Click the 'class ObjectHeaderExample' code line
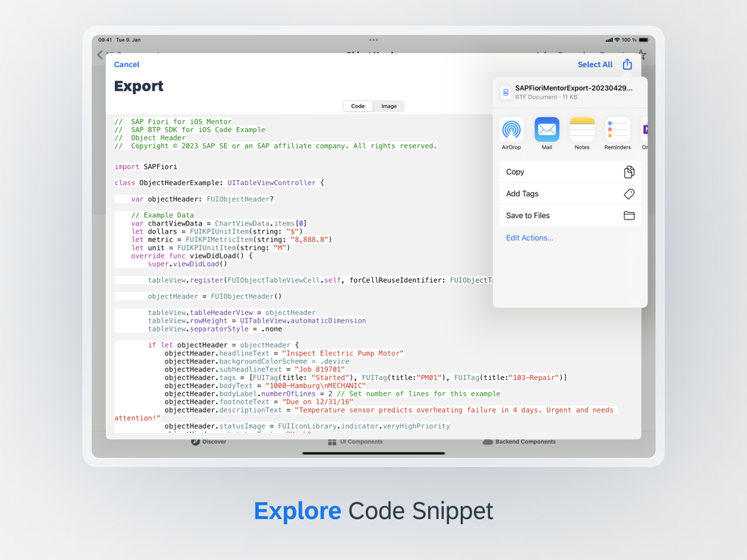The height and width of the screenshot is (560, 747). click(219, 183)
